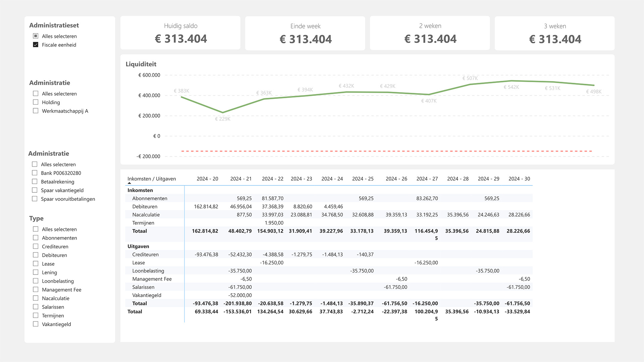Select the 3 weken balance card
Viewport: 644px width, 362px height.
[554, 33]
